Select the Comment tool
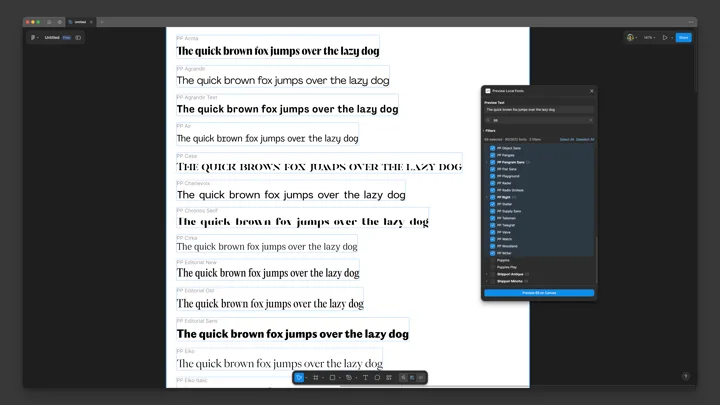The width and height of the screenshot is (720, 405). [377, 377]
